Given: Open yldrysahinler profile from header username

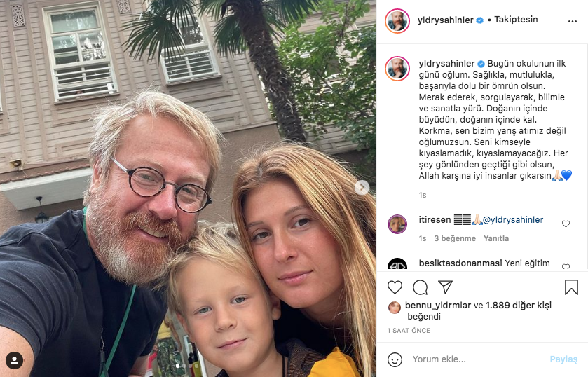Looking at the screenshot, I should pos(446,20).
